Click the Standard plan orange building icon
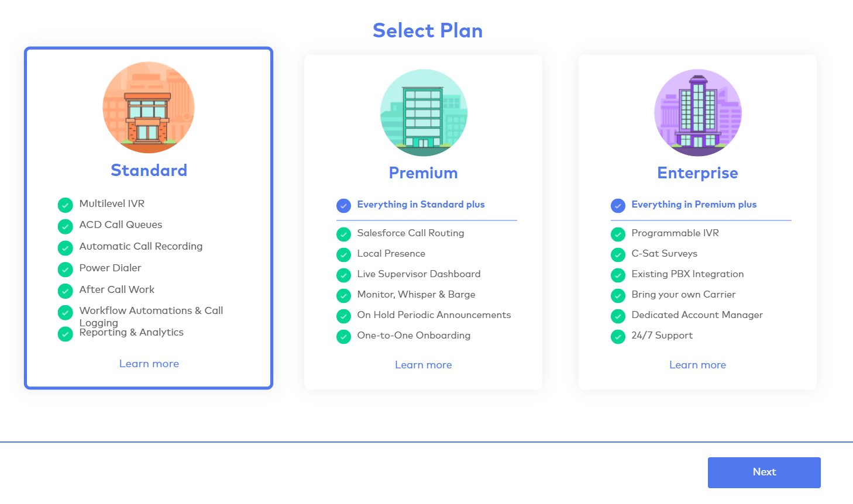 (149, 108)
